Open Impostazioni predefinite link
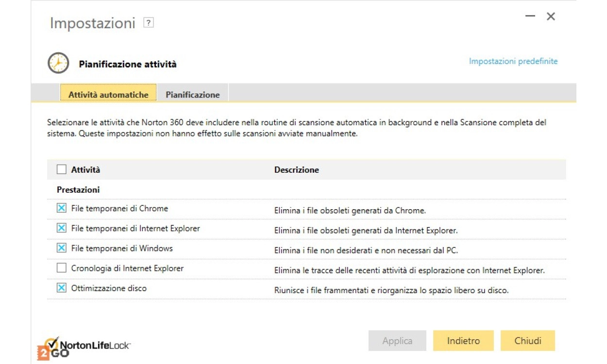This screenshot has width=607, height=364. coord(513,61)
